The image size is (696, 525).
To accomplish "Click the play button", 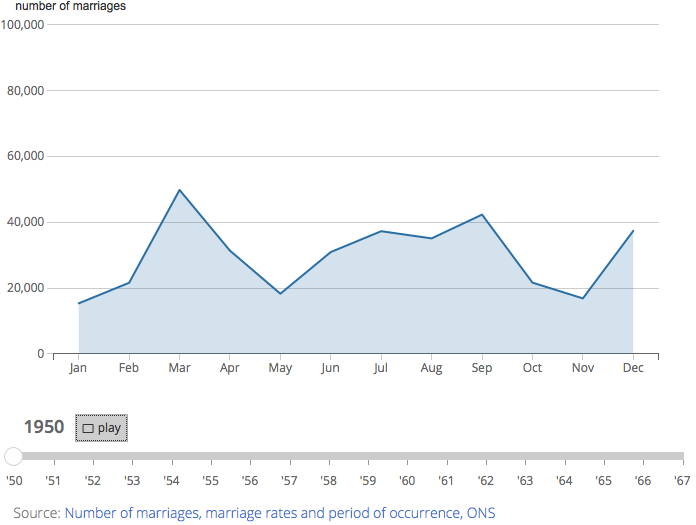I will pyautogui.click(x=101, y=428).
